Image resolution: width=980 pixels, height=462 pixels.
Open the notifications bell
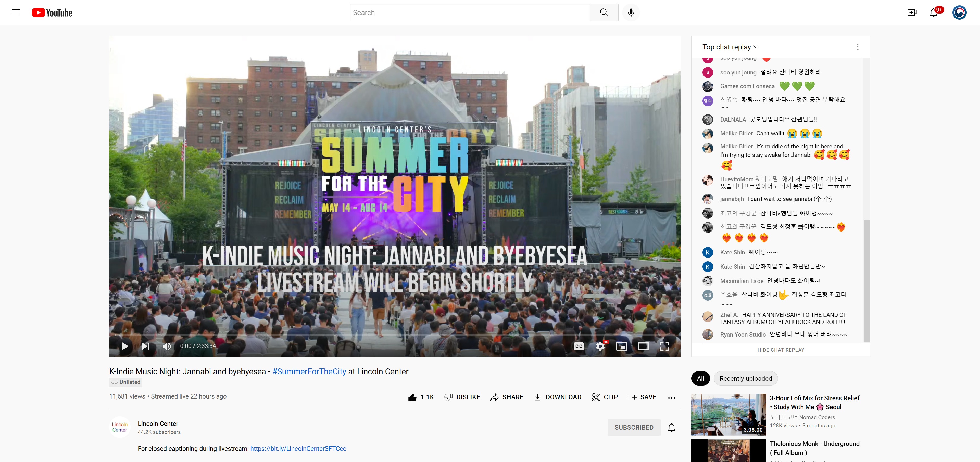[x=934, y=12]
